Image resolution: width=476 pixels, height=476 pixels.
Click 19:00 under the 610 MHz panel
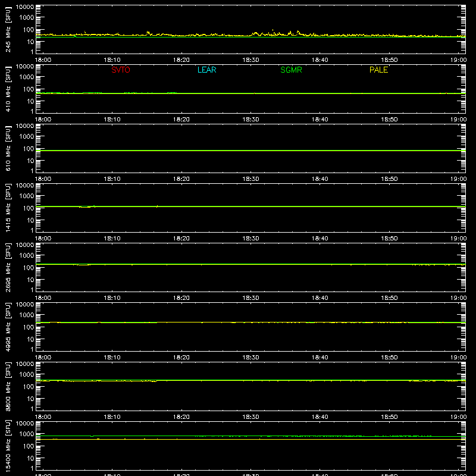pyautogui.click(x=458, y=179)
